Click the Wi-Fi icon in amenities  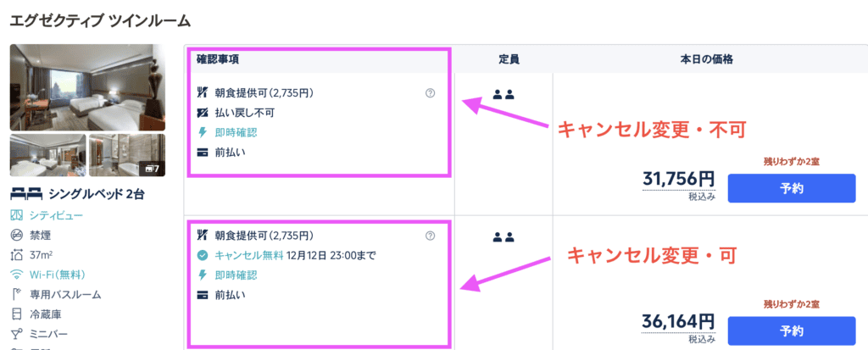[16, 275]
